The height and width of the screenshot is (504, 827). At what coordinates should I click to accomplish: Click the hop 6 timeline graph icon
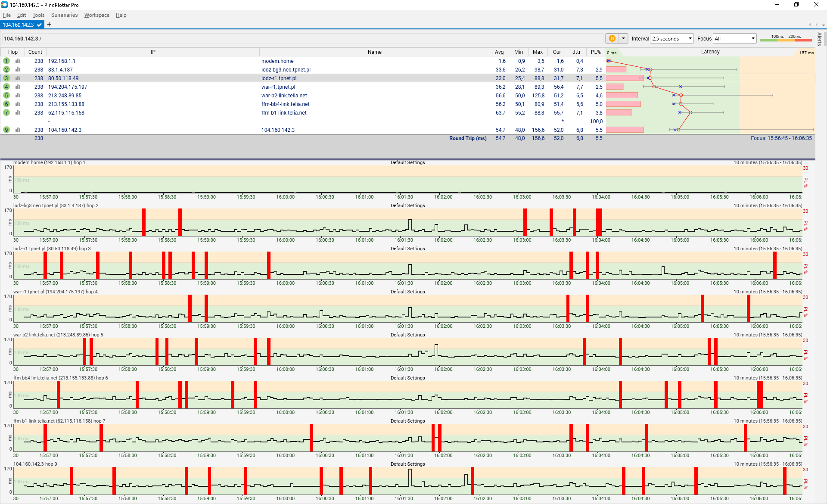click(18, 104)
